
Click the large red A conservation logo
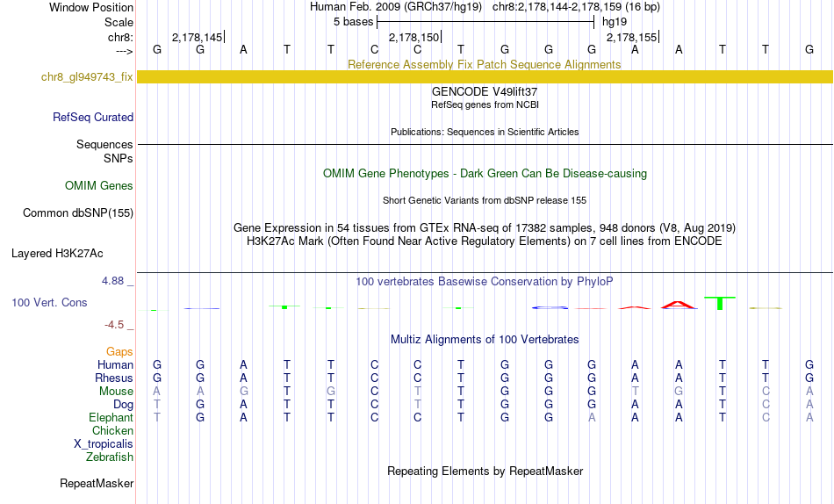click(678, 305)
